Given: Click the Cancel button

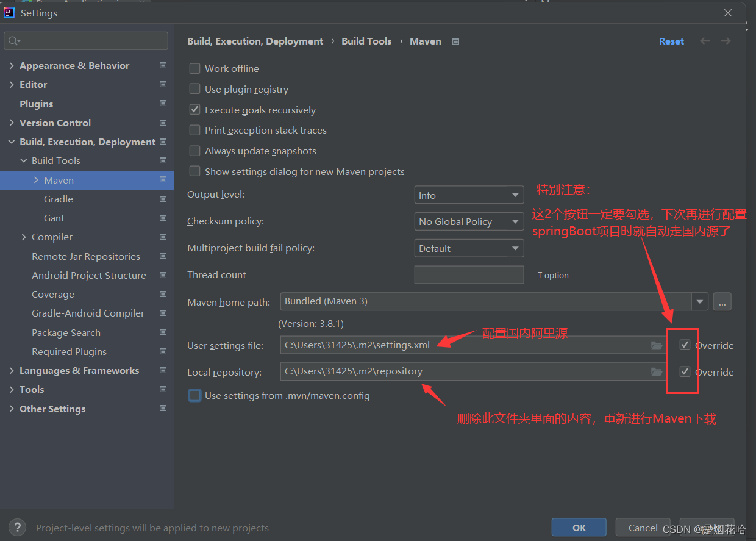Looking at the screenshot, I should click(x=643, y=528).
